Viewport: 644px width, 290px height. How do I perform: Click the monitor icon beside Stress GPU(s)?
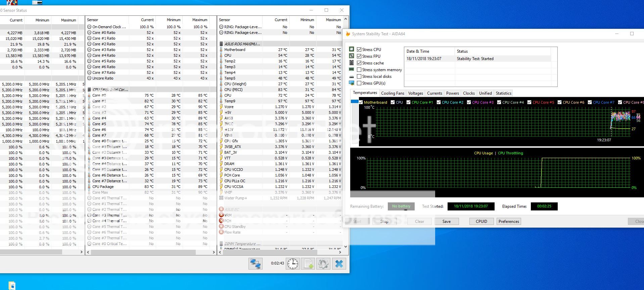[352, 83]
